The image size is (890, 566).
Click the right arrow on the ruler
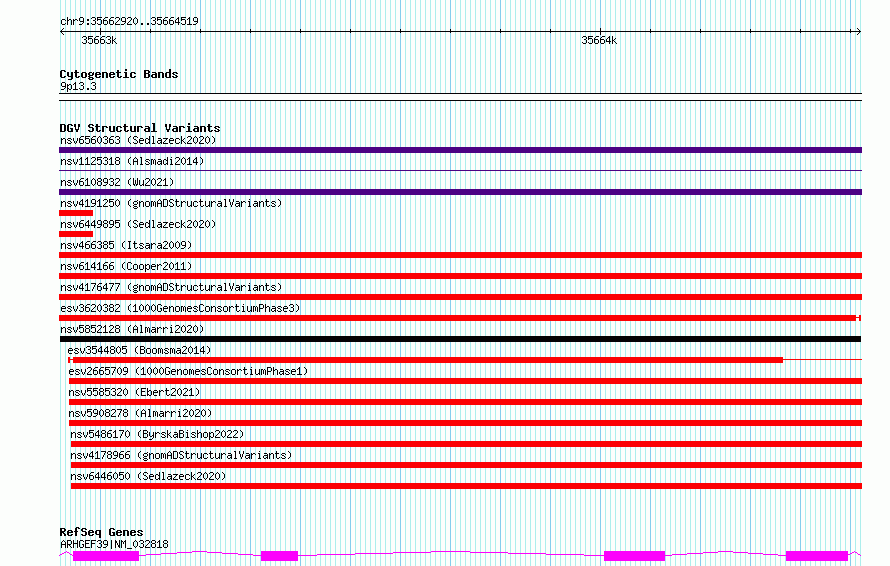pyautogui.click(x=858, y=32)
